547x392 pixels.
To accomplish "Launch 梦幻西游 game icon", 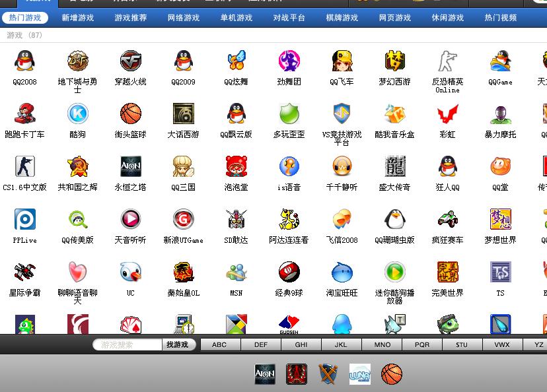I will (394, 61).
